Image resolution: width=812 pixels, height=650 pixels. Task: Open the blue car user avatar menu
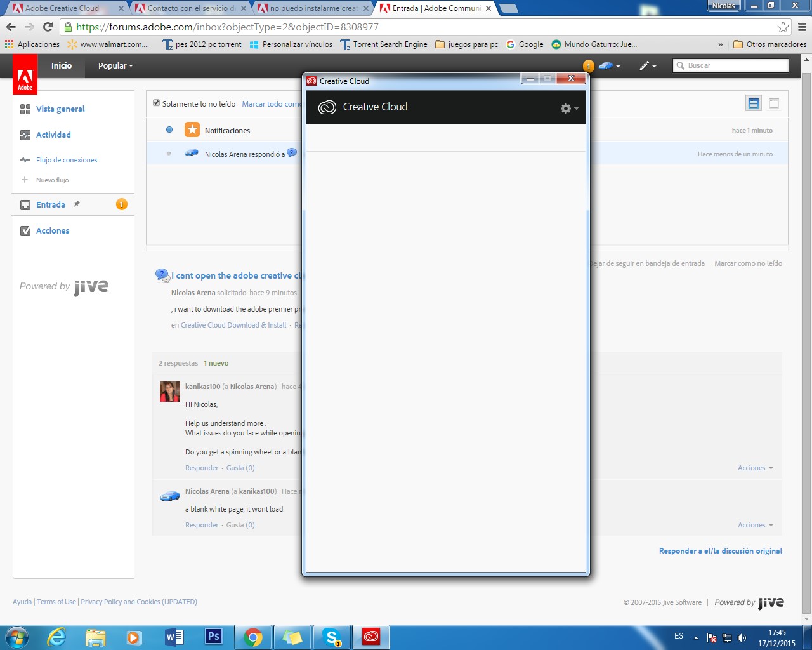[x=610, y=65]
